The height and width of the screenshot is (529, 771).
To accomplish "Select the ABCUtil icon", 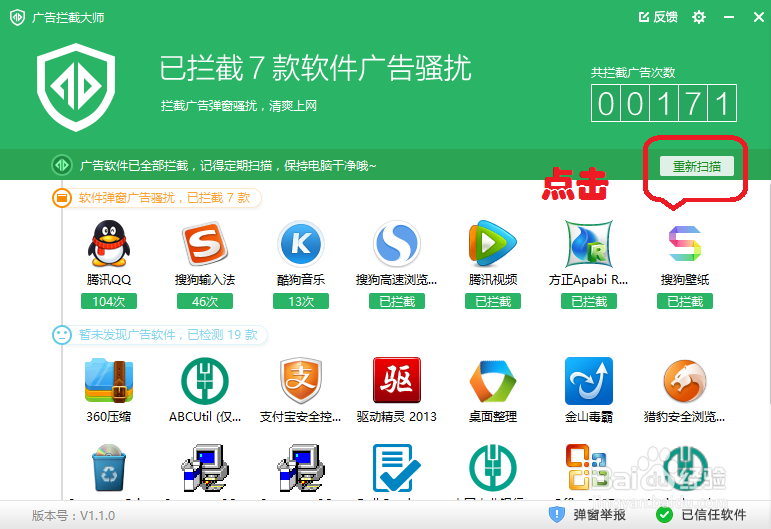I will pos(205,381).
